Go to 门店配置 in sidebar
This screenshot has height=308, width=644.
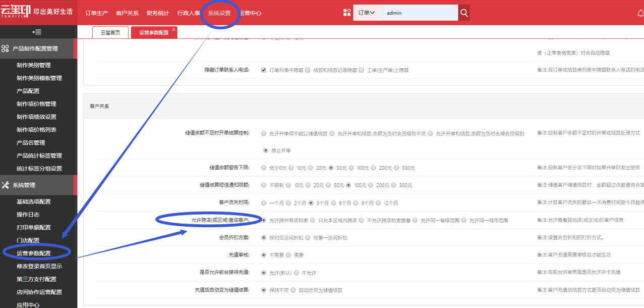(28, 240)
